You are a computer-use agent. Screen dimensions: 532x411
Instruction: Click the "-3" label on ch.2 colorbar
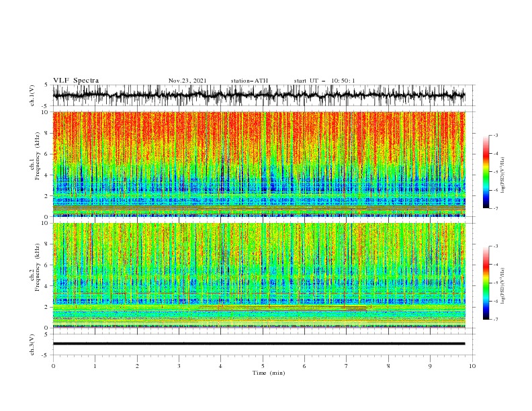pyautogui.click(x=496, y=246)
